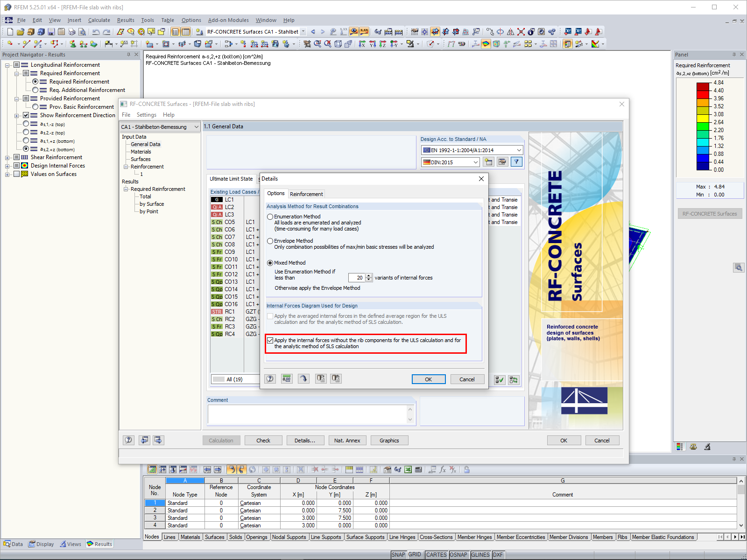Click the Nat. Annex button

(347, 440)
